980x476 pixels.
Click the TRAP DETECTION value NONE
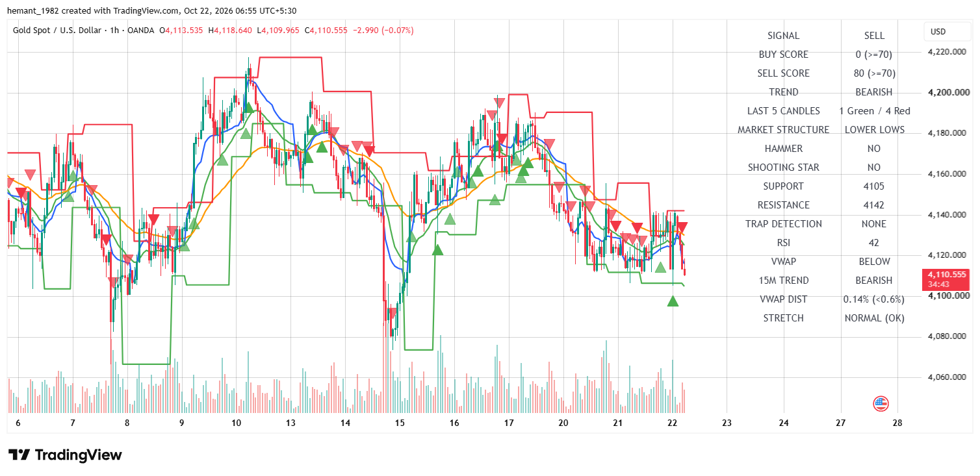pyautogui.click(x=874, y=224)
